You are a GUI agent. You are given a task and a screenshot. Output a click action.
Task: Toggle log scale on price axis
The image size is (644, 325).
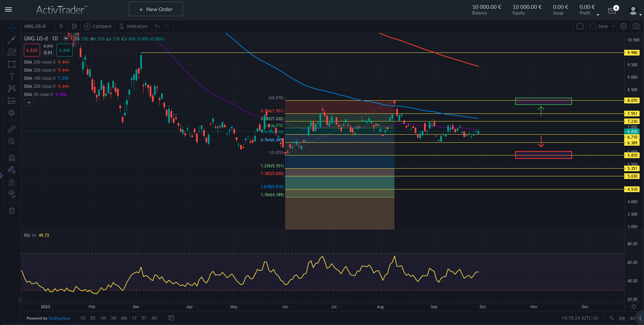coord(622,318)
